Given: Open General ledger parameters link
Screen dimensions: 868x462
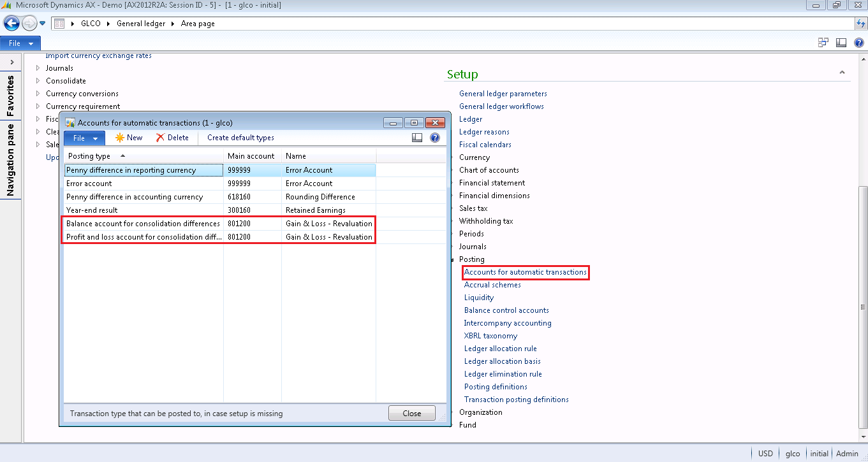Looking at the screenshot, I should click(503, 94).
